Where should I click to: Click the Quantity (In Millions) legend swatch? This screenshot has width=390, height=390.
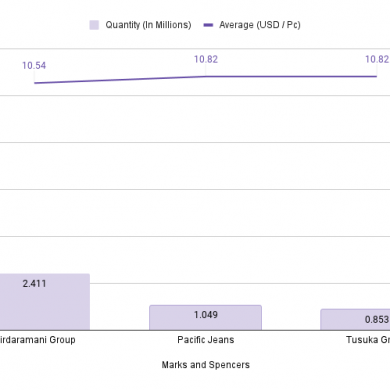click(94, 25)
